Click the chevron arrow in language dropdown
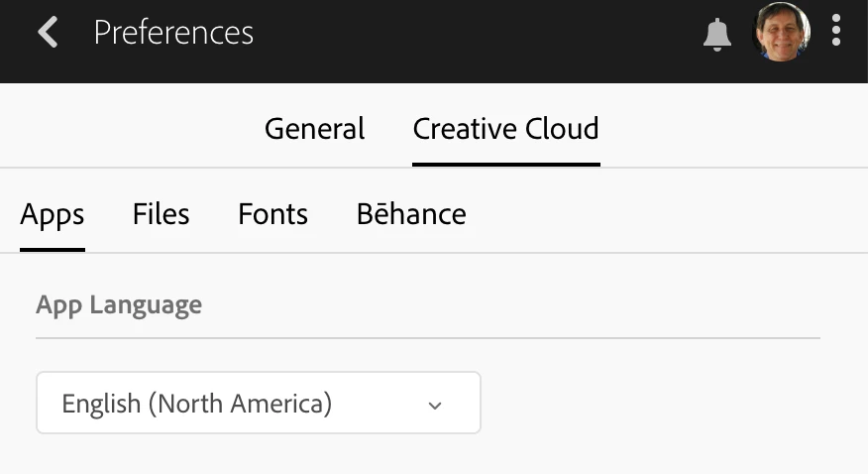The image size is (868, 474). pos(434,405)
